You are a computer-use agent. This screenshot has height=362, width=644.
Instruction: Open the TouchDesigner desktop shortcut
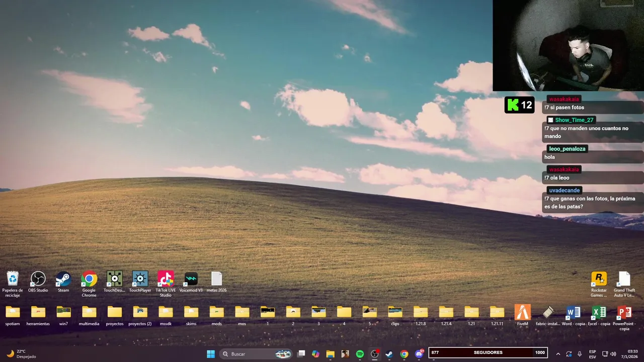point(114,282)
